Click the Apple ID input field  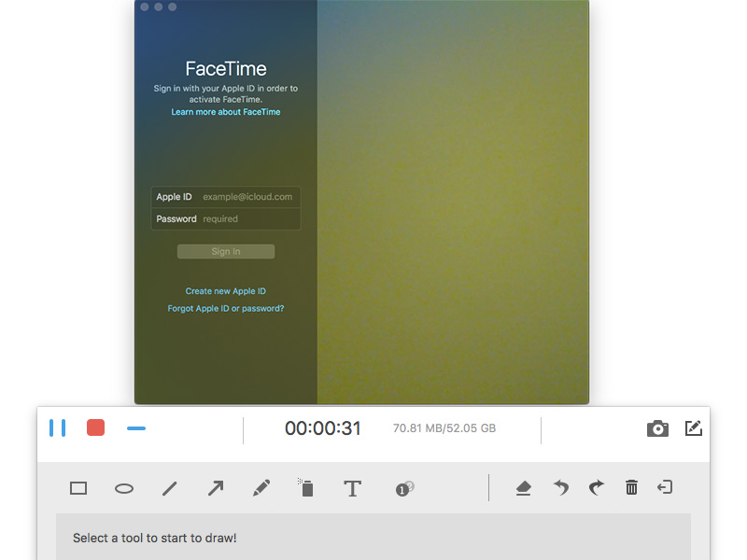(248, 197)
